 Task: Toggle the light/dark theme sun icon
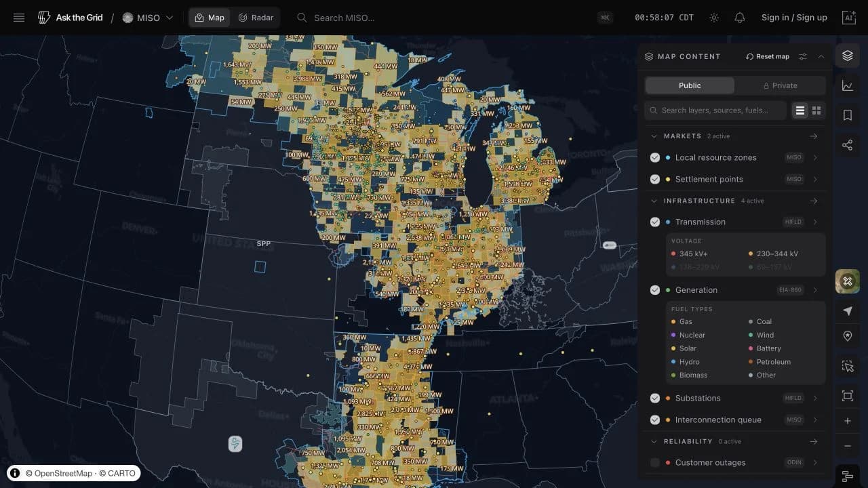coord(714,18)
